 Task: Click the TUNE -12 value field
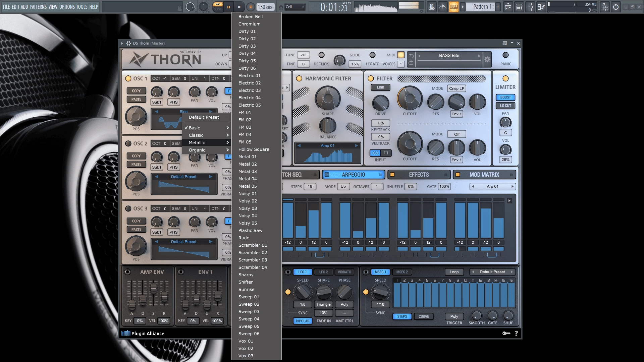pyautogui.click(x=303, y=55)
